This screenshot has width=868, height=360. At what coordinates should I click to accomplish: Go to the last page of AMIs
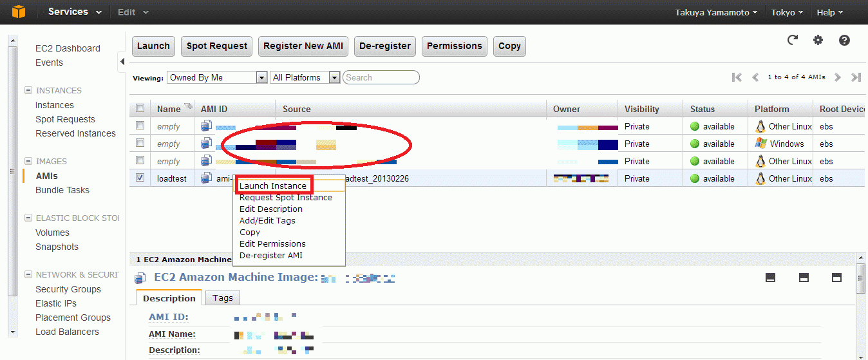pos(856,77)
